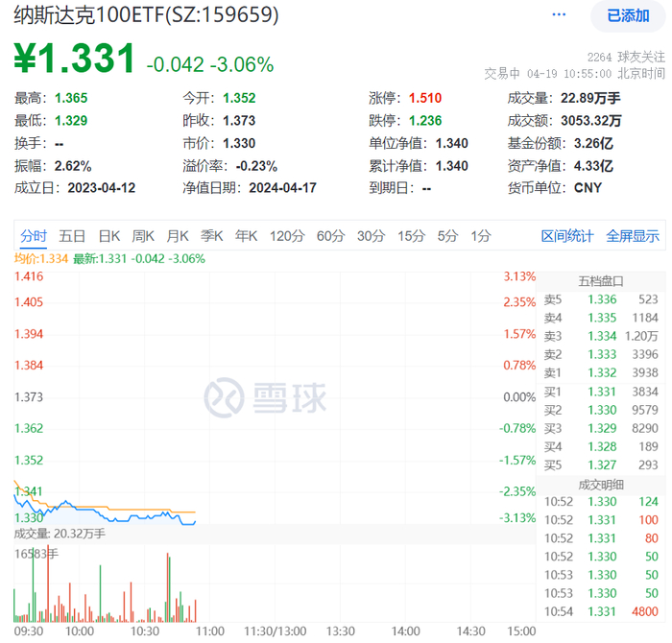672x643 pixels.
Task: Show the 年K chart
Action: point(246,236)
